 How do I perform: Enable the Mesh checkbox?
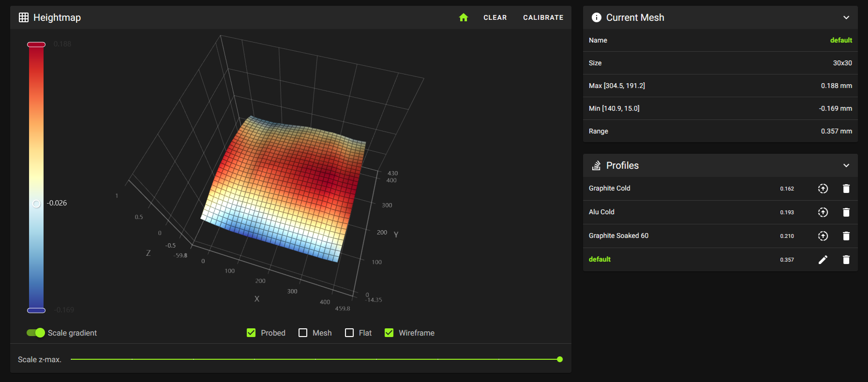click(x=303, y=333)
